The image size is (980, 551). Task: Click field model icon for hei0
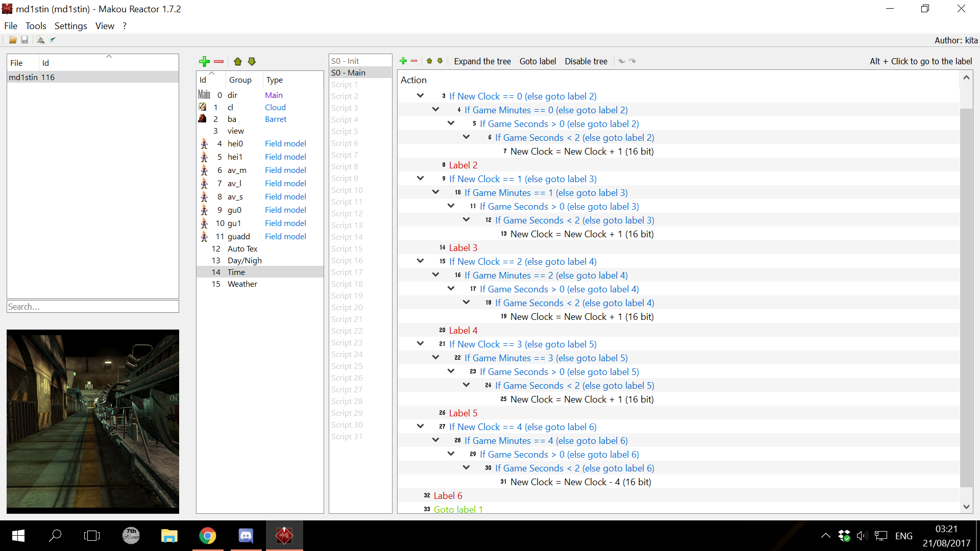204,143
